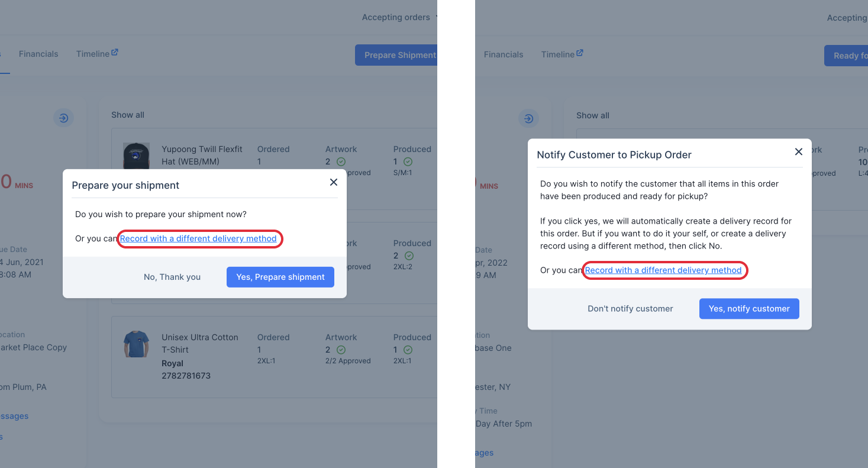Click Don't notify customer button
The image size is (868, 468).
(x=630, y=309)
